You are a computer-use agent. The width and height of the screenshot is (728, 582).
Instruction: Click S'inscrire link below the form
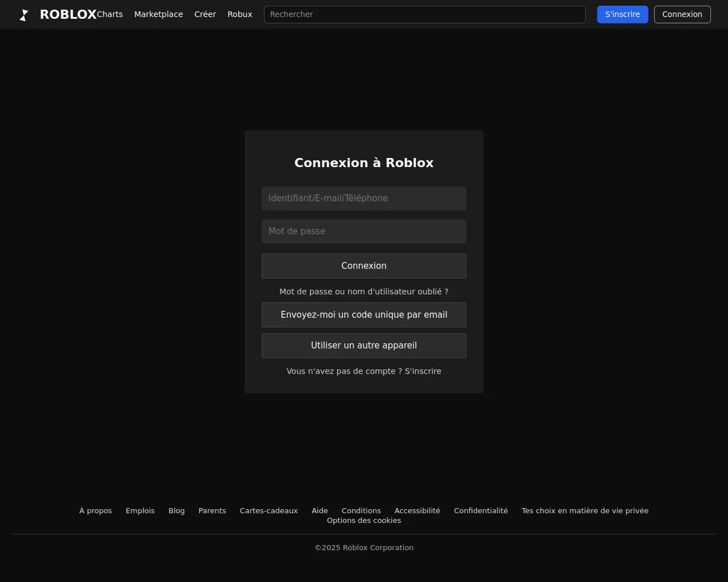point(423,371)
